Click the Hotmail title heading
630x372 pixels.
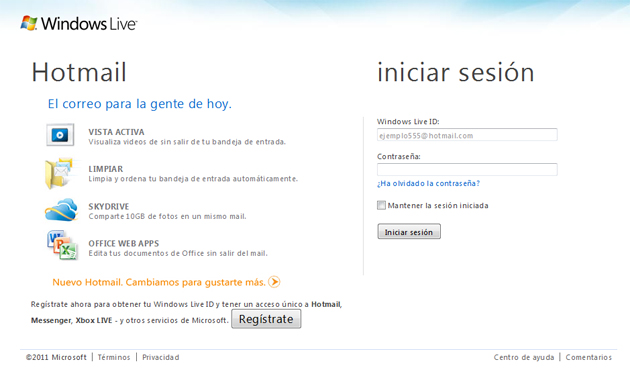click(79, 73)
